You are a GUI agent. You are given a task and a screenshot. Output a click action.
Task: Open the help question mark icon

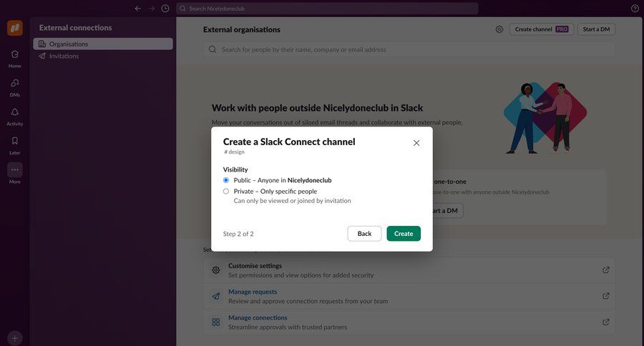635,9
